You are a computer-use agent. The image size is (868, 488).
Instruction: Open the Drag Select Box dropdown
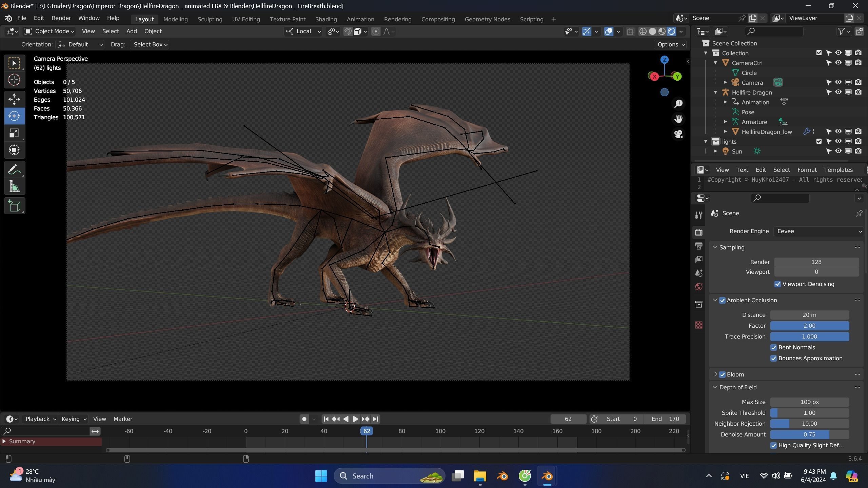pos(150,45)
